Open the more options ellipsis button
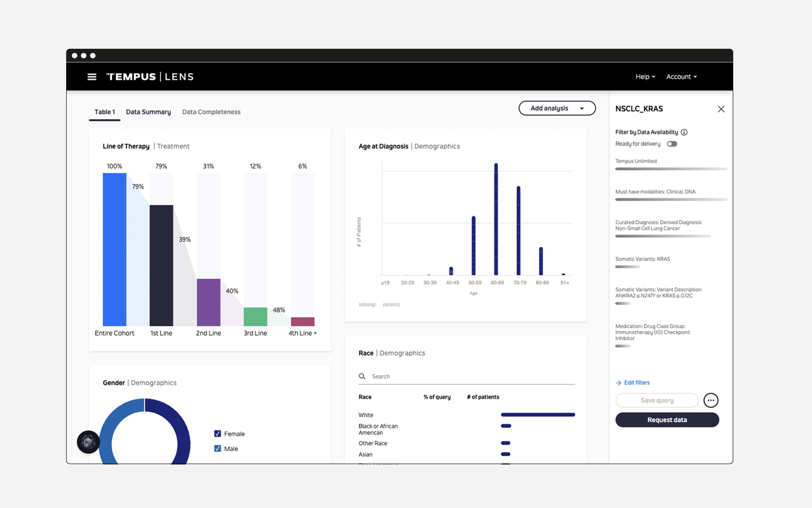 [x=711, y=400]
